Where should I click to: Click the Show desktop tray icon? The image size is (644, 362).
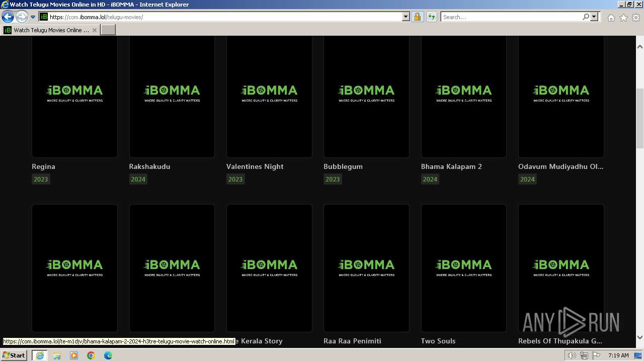pos(638,355)
